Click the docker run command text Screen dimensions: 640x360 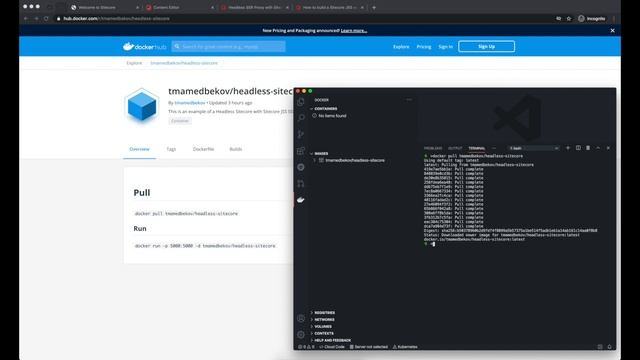[205, 246]
